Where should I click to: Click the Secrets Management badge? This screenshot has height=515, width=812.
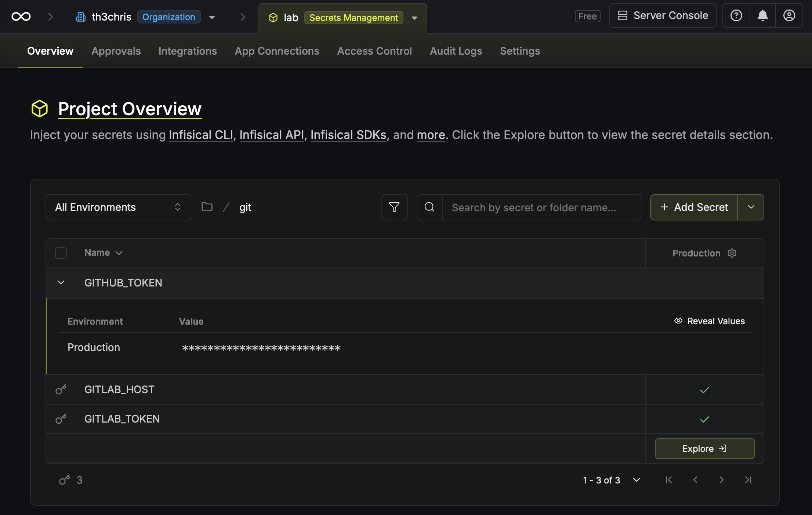(354, 18)
